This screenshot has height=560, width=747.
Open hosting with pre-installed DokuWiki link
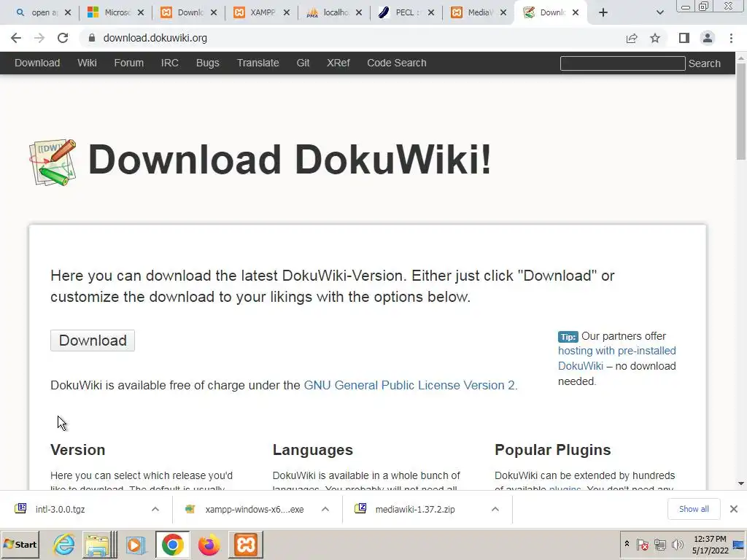617,358
